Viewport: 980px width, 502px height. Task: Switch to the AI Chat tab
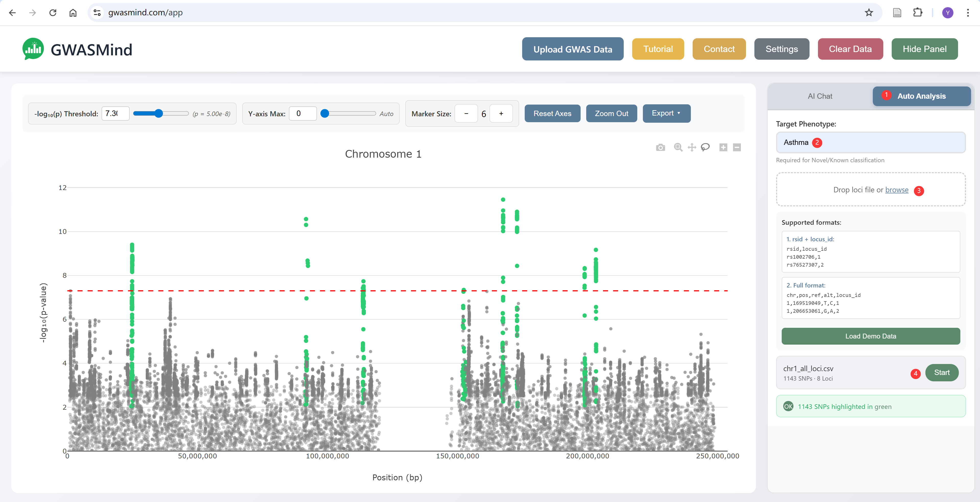pos(820,96)
